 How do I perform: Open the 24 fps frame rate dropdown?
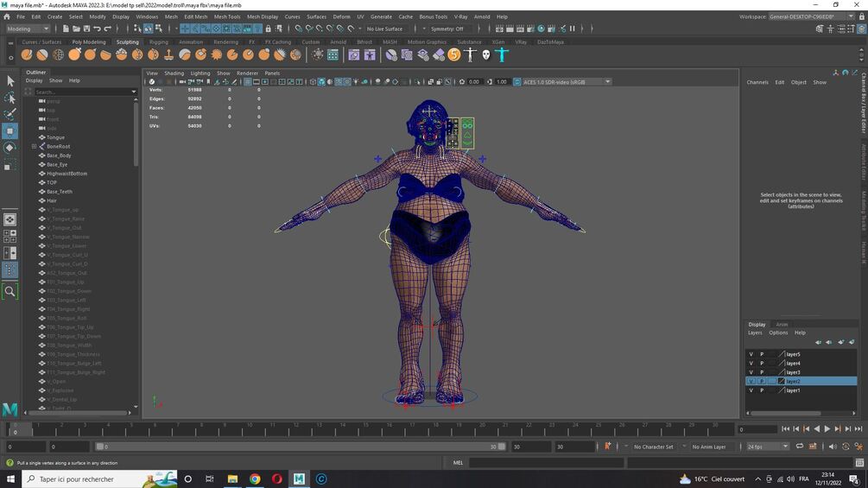click(x=767, y=447)
